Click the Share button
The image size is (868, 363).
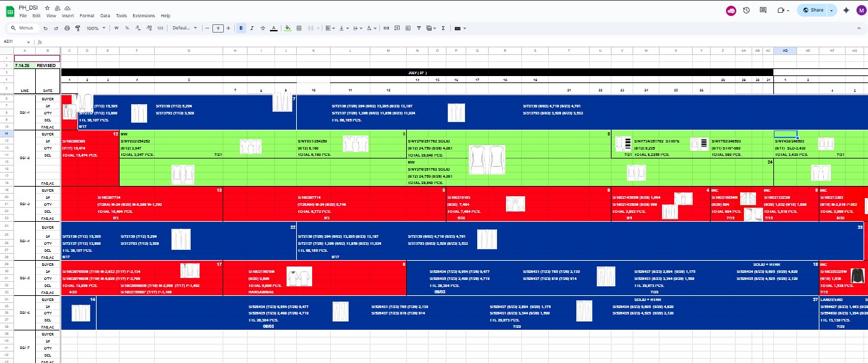tap(813, 10)
